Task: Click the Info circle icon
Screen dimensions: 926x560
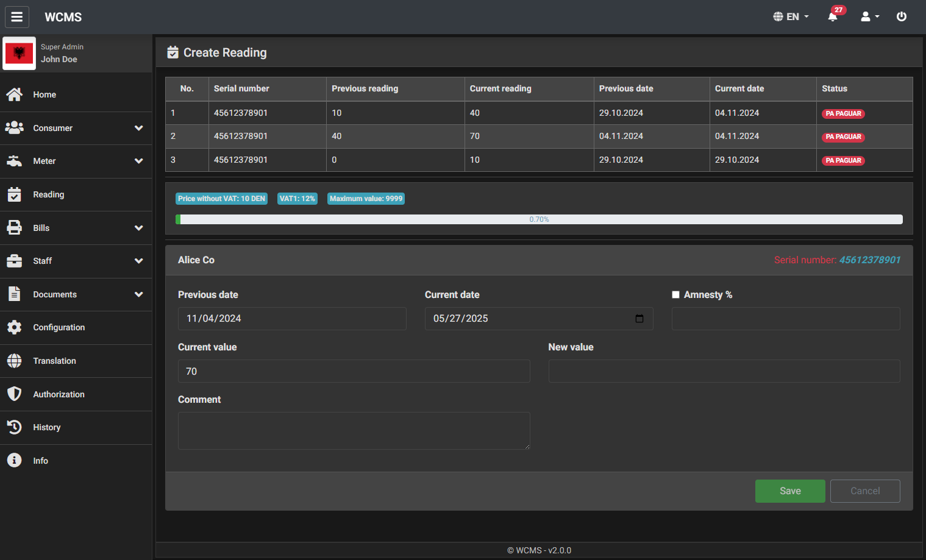Action: tap(15, 460)
